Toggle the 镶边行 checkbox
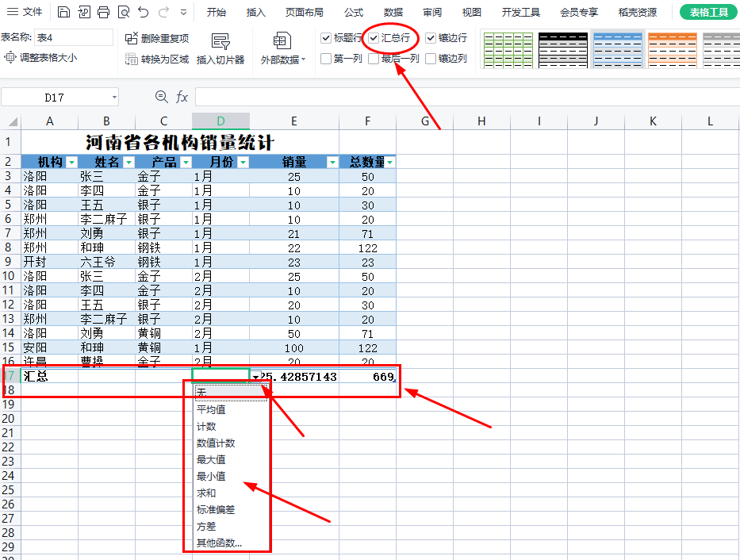Screen dimensions: 740x560 [x=431, y=38]
